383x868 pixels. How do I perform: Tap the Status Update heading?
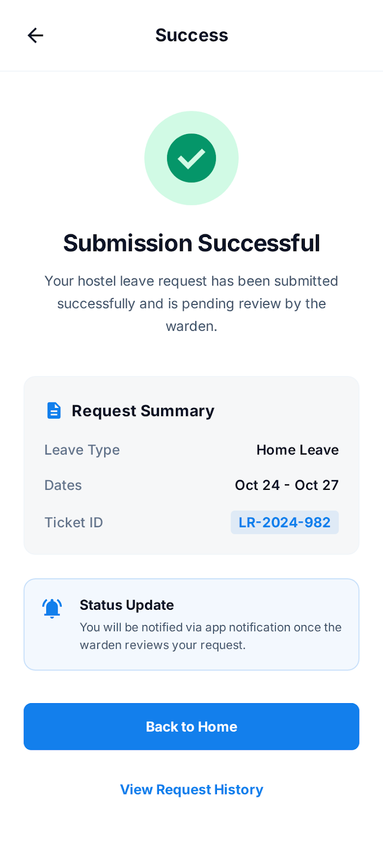point(127,605)
